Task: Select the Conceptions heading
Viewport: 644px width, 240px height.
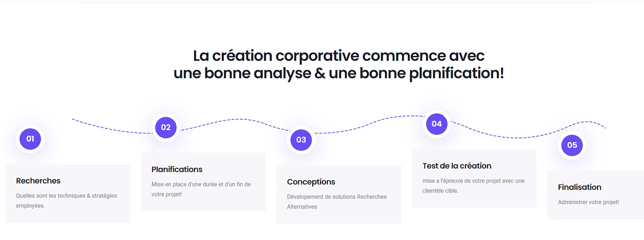Action: point(311,182)
